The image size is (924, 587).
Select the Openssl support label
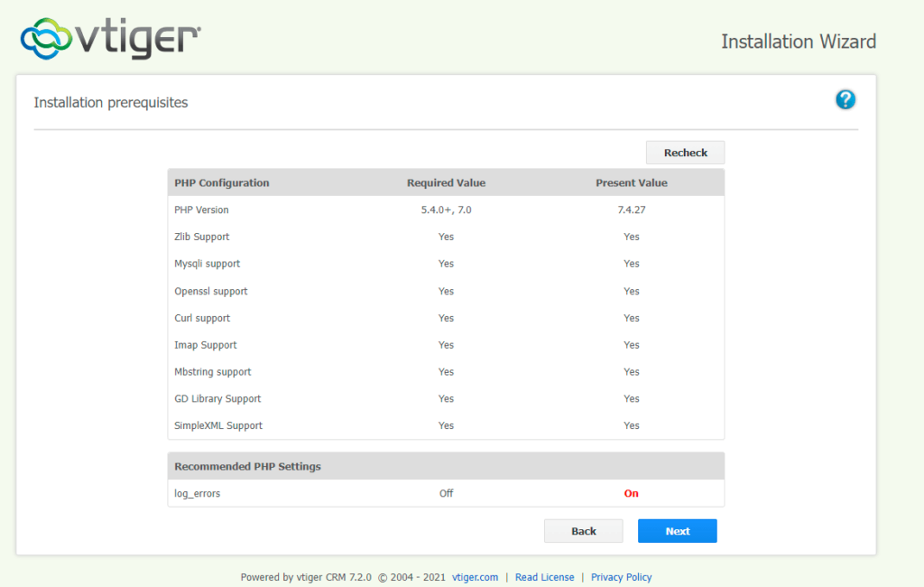tap(211, 291)
